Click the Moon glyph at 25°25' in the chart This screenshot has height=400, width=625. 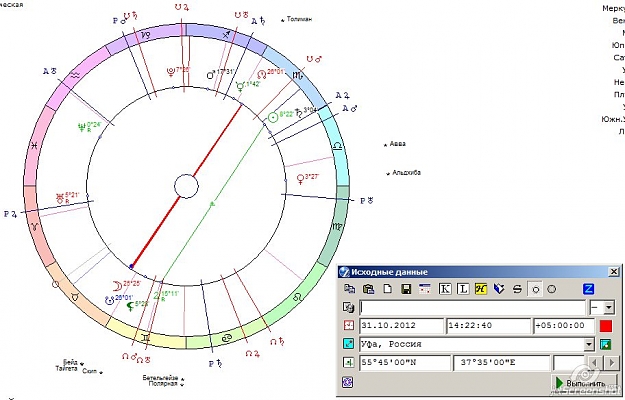click(117, 286)
